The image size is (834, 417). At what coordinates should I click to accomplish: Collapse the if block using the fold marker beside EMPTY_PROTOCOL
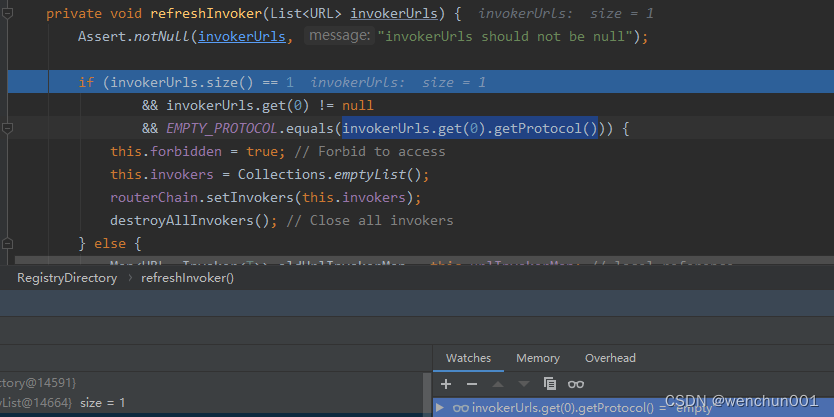[x=7, y=128]
